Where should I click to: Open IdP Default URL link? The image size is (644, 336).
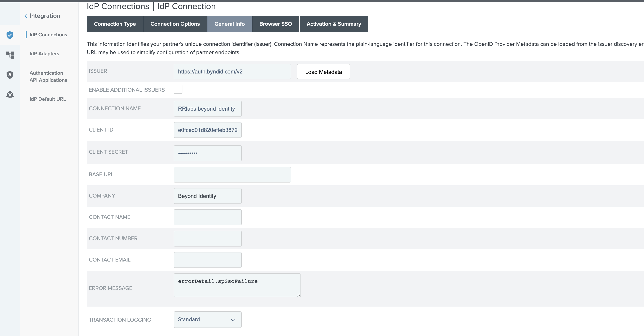48,99
